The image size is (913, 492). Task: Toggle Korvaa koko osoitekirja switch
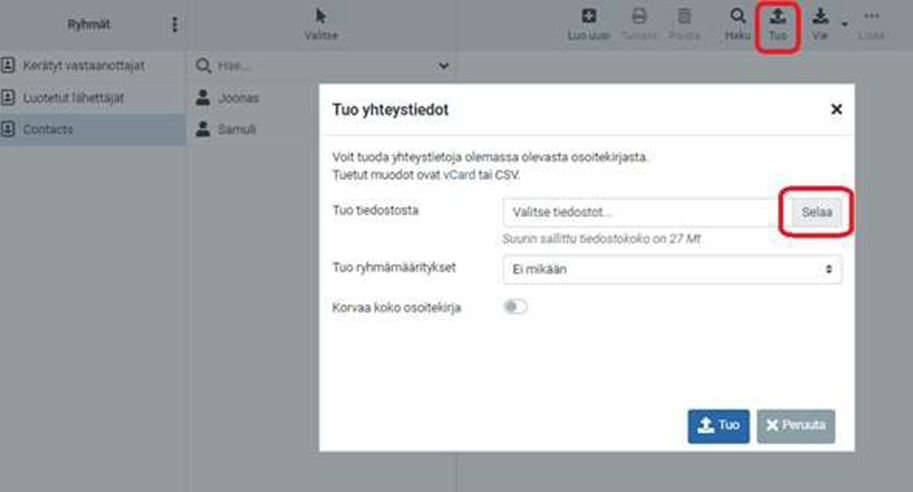click(x=515, y=307)
